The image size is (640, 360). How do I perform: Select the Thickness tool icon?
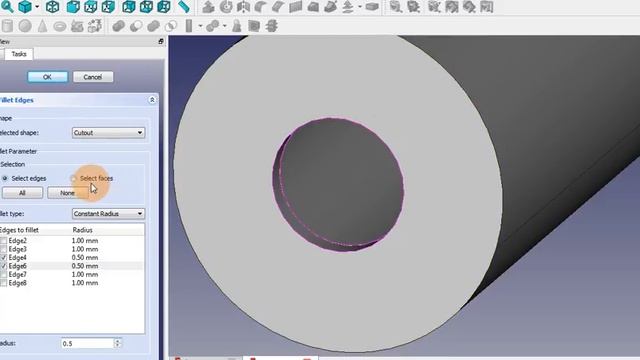pyautogui.click(x=372, y=7)
